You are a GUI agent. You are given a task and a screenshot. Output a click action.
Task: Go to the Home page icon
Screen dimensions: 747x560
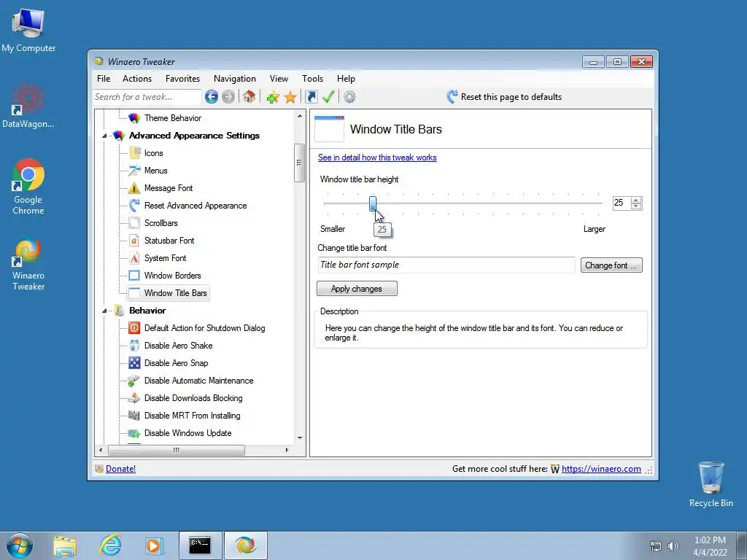[249, 97]
